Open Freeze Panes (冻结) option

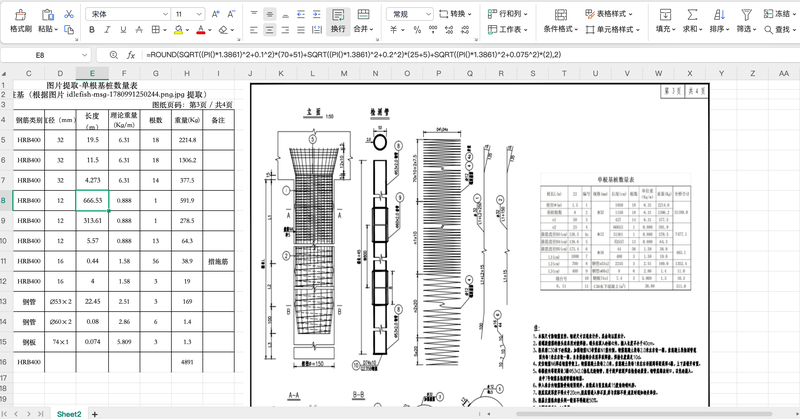781,14
